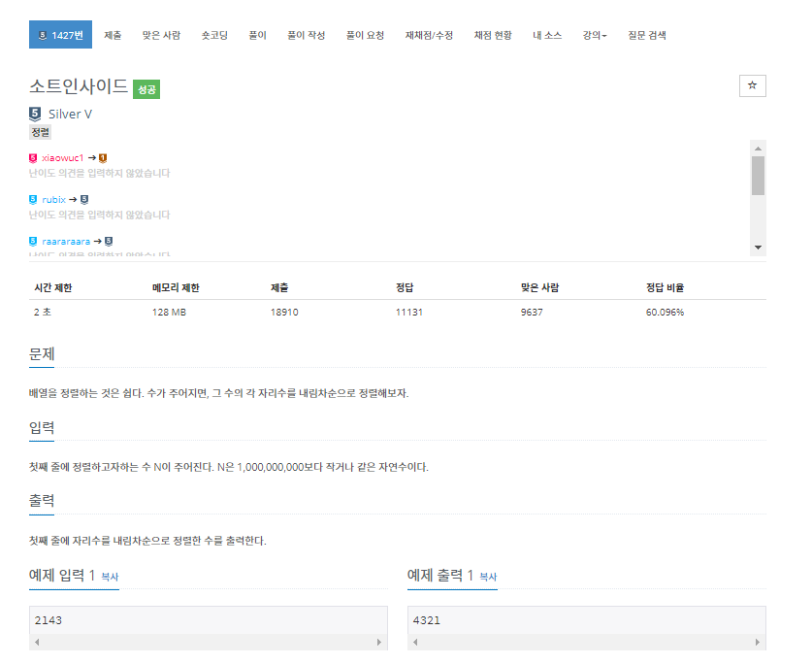Click the 소트인사이드 problem title

point(79,86)
